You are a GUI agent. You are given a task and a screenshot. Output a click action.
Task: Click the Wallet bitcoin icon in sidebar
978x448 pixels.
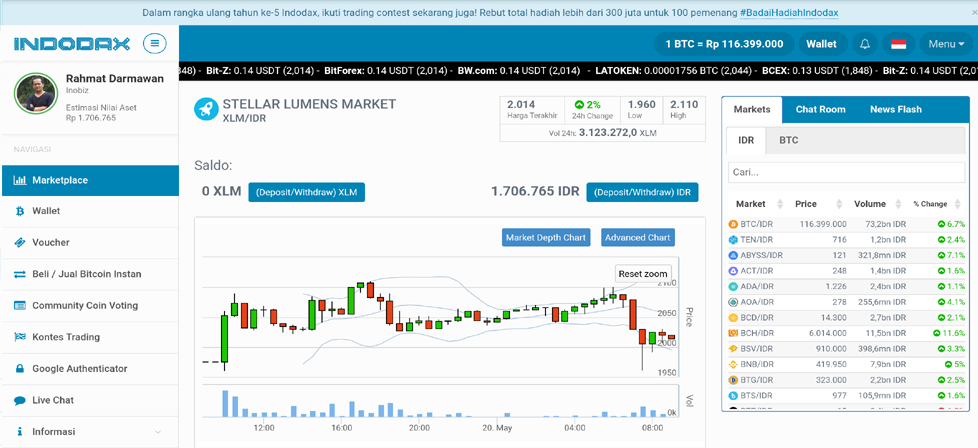click(19, 212)
